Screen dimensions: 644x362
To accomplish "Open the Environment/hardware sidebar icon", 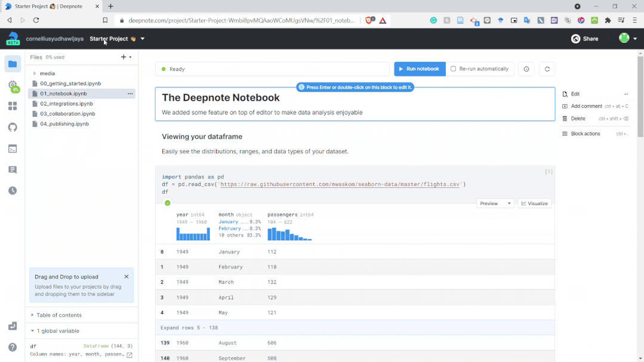I will pos(13,86).
